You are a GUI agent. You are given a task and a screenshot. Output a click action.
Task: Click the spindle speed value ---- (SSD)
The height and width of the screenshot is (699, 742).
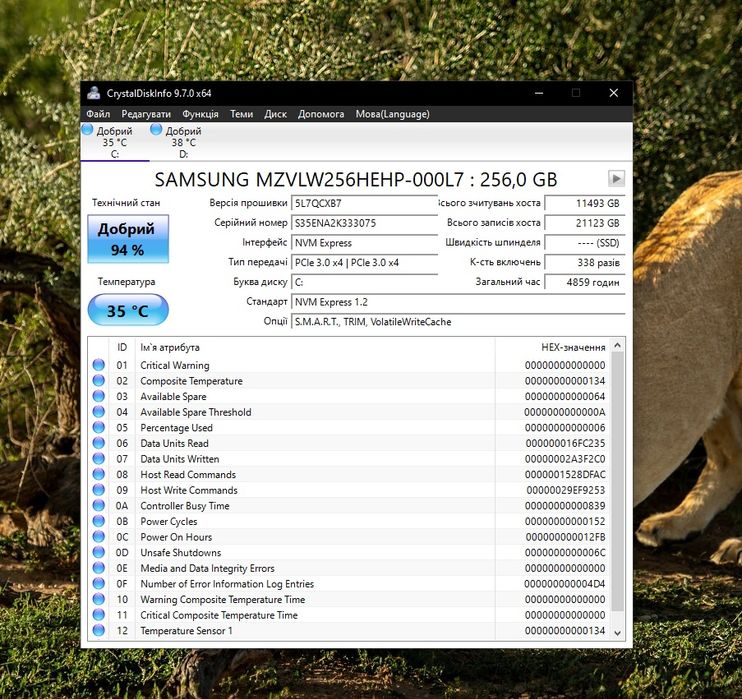coord(585,243)
